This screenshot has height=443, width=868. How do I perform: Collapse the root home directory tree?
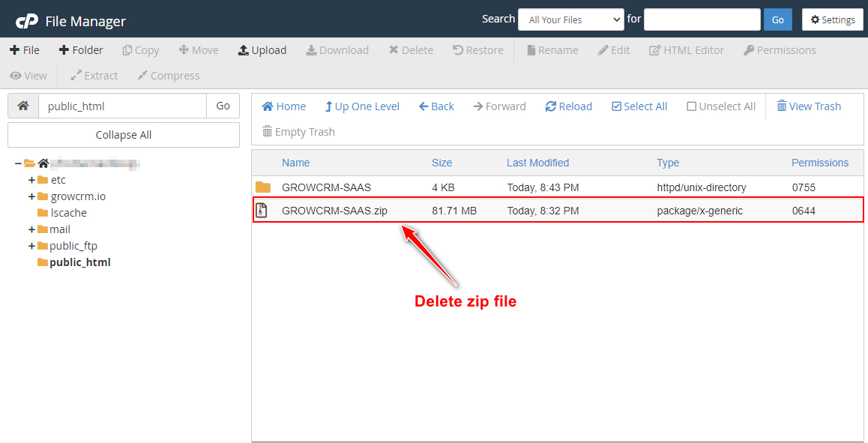click(x=18, y=163)
